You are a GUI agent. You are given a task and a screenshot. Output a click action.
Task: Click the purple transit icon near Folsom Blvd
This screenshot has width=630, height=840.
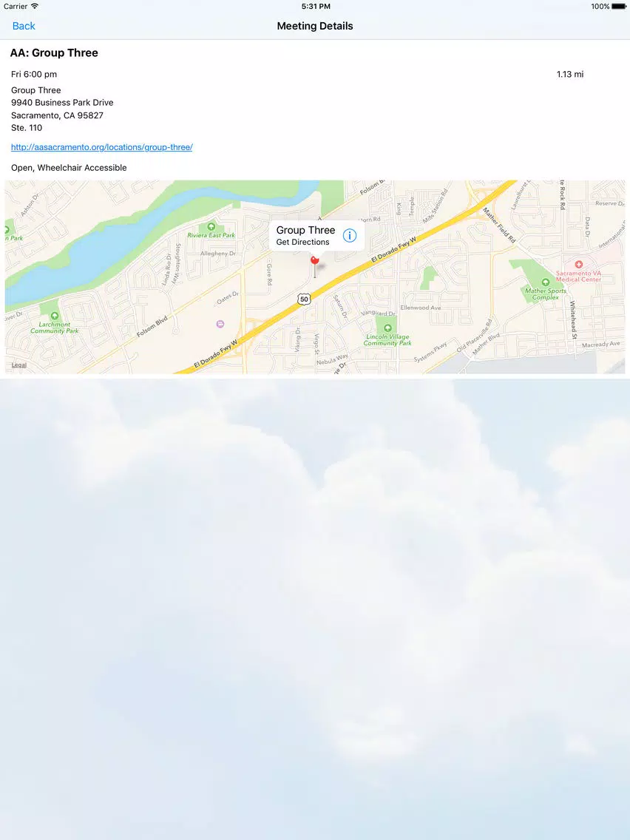(x=220, y=324)
